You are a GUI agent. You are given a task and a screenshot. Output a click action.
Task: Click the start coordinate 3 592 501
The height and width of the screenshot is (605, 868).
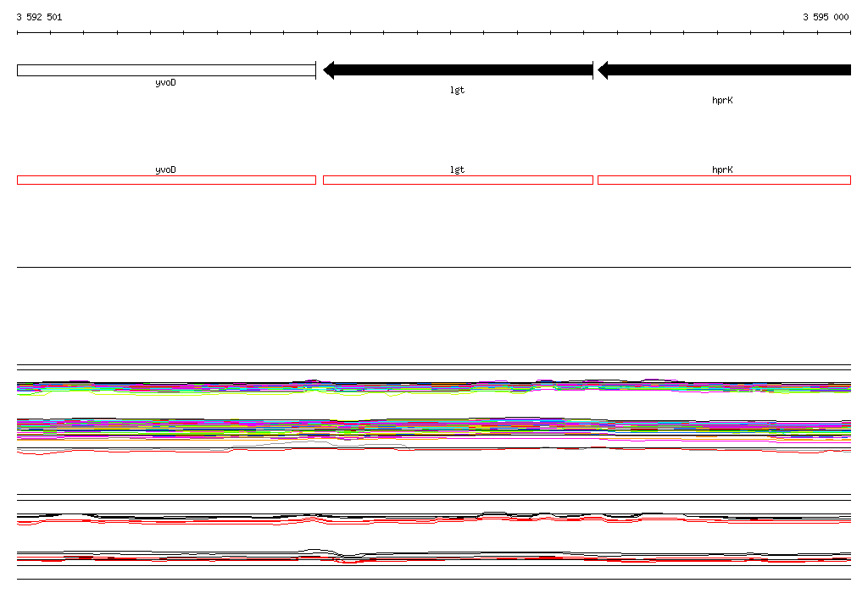pyautogui.click(x=39, y=17)
